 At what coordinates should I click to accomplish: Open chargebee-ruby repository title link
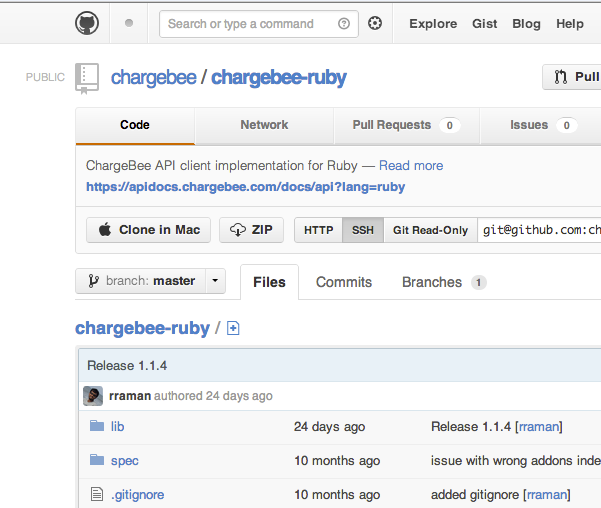[279, 77]
